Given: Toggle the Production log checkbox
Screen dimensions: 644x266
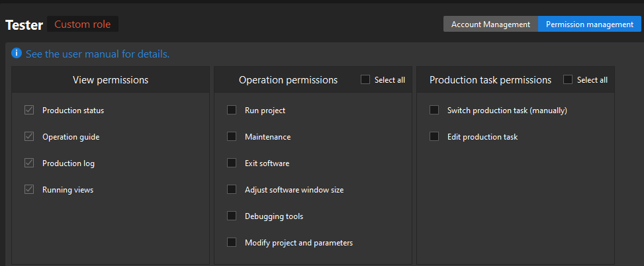Looking at the screenshot, I should [x=29, y=163].
